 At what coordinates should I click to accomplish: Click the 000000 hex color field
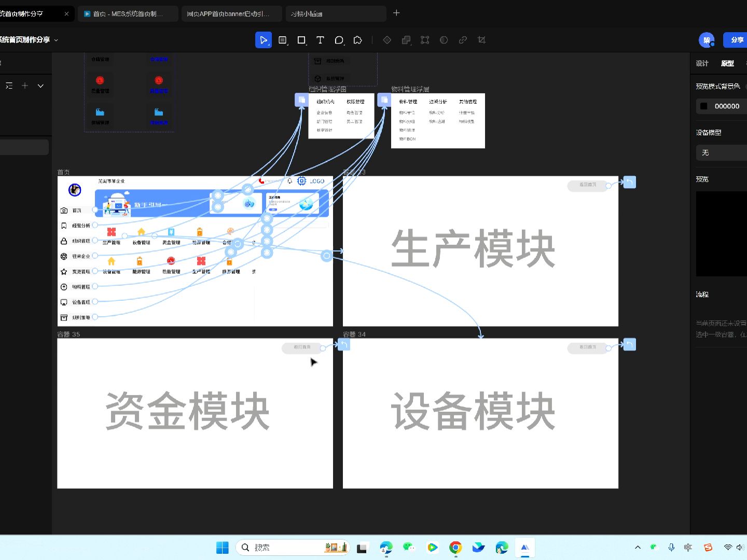[x=727, y=106]
